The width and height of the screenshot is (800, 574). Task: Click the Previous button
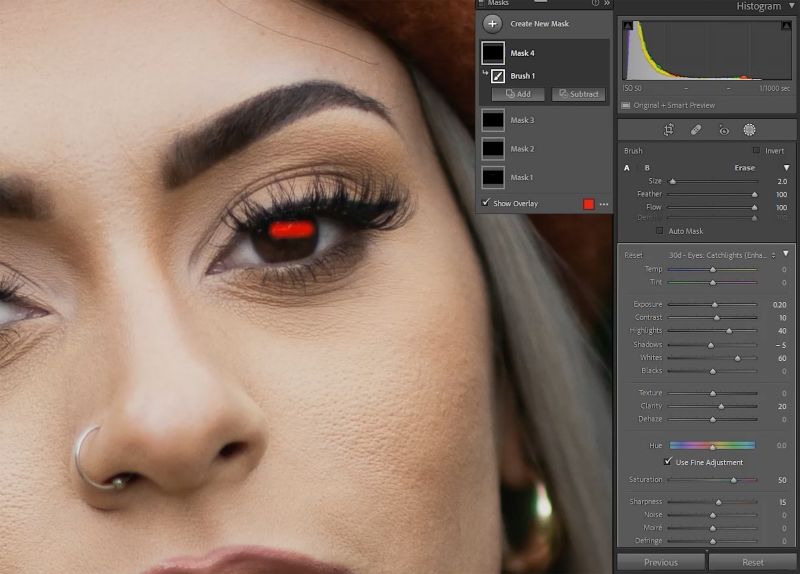(x=661, y=562)
